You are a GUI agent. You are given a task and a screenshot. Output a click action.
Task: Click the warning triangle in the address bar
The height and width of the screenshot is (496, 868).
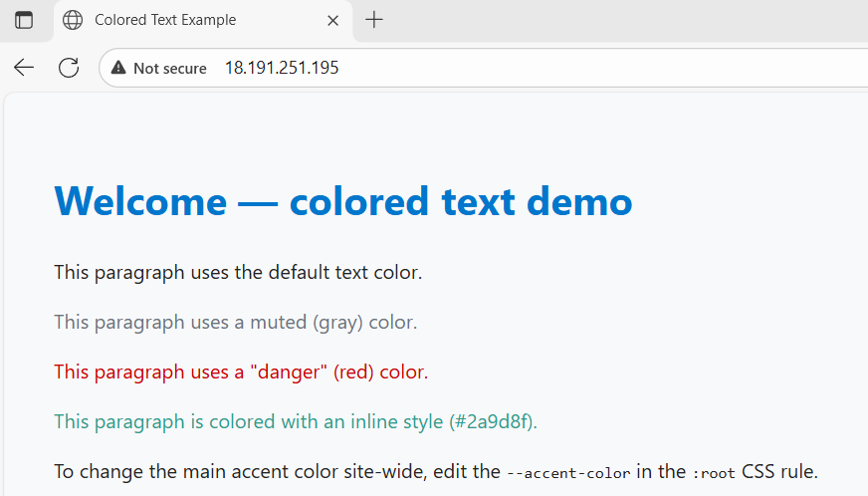pyautogui.click(x=119, y=68)
